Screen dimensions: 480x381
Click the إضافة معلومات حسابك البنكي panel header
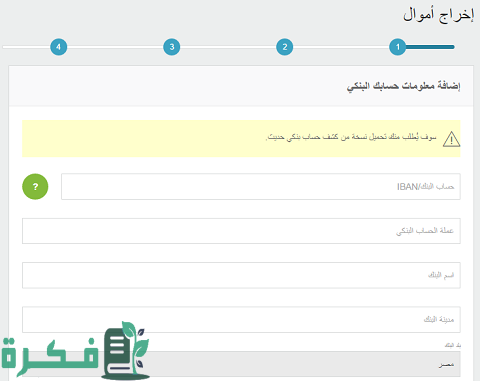coord(403,86)
